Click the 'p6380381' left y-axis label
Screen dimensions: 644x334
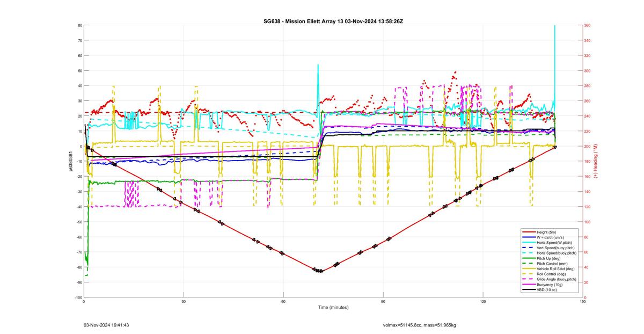(70, 161)
